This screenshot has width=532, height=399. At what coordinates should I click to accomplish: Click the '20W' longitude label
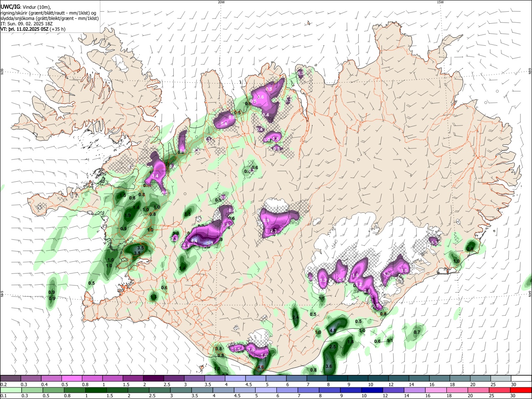tap(221, 2)
